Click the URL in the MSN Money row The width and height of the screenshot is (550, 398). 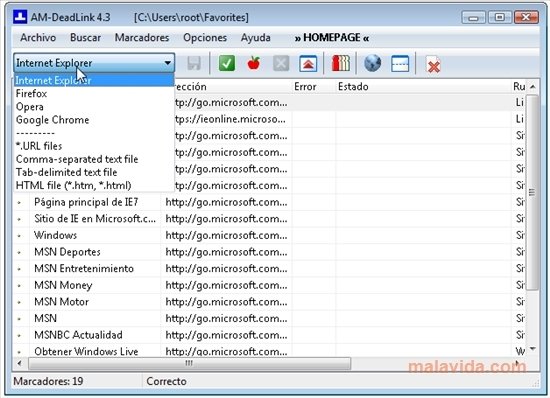coord(226,285)
